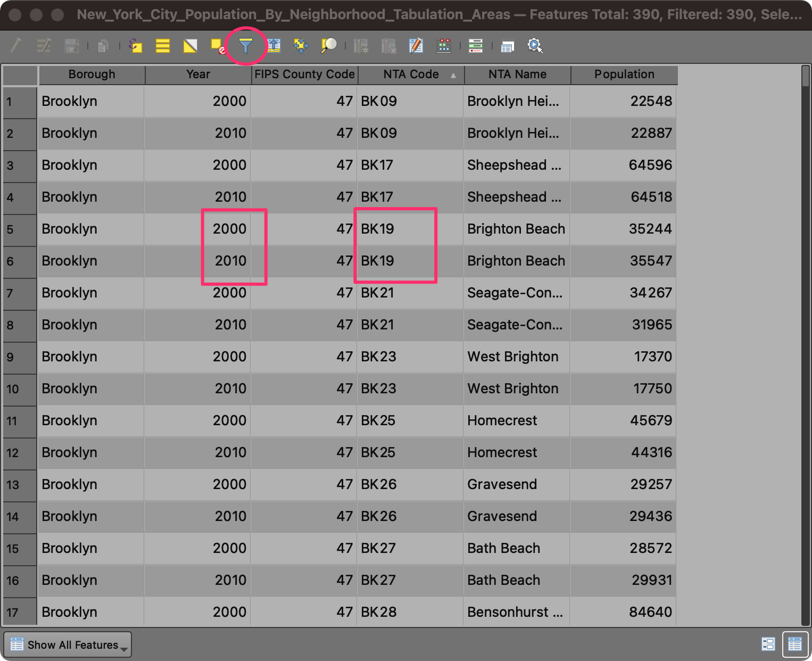The width and height of the screenshot is (812, 661).
Task: Click population cell 44316
Action: tap(623, 453)
